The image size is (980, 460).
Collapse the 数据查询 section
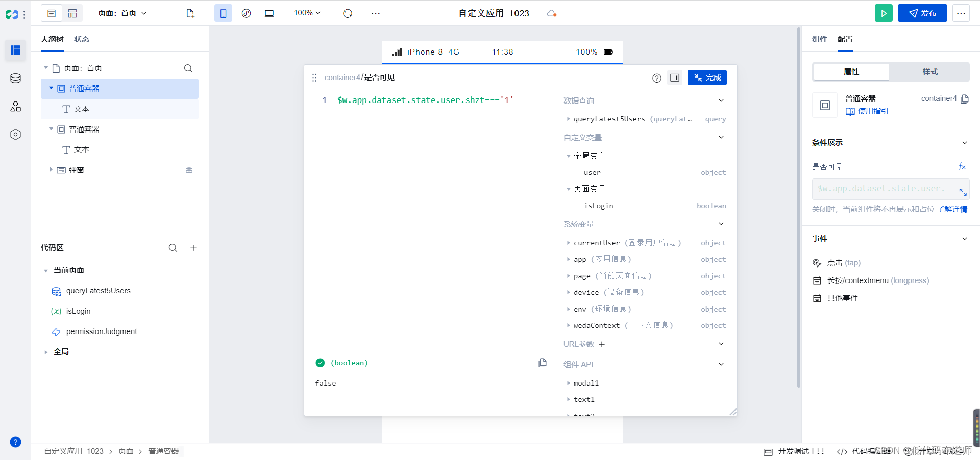721,100
